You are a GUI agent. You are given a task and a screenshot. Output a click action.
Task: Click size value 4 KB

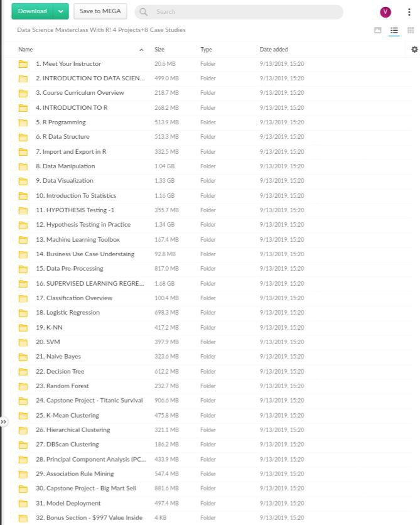click(160, 517)
